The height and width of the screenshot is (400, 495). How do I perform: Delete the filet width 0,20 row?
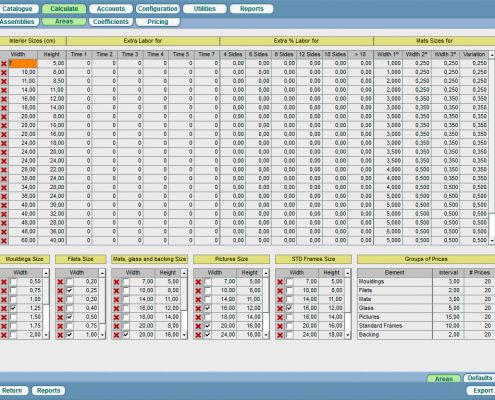coord(60,282)
